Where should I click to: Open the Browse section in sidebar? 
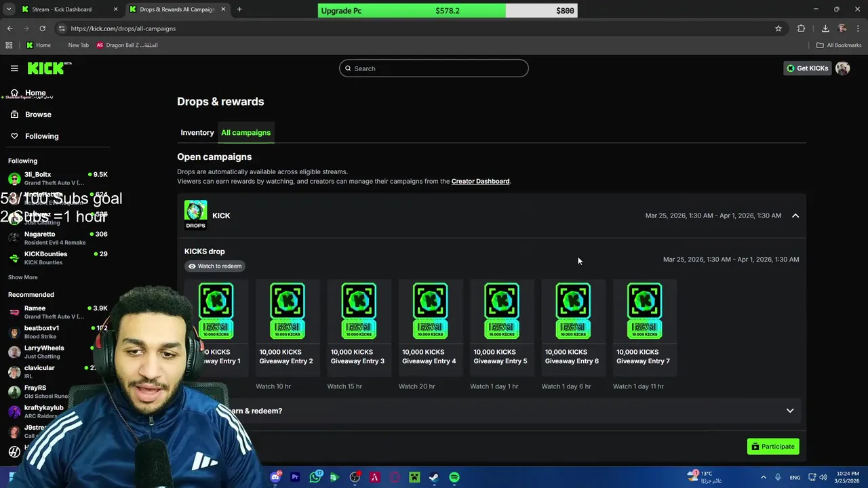point(38,115)
